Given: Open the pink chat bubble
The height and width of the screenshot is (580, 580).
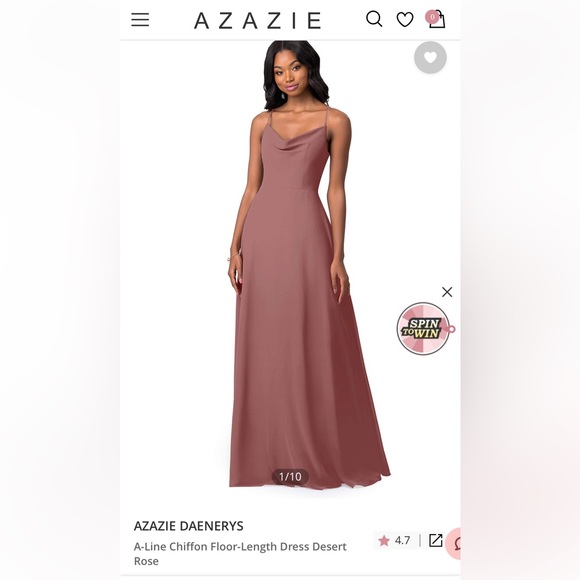Looking at the screenshot, I should (x=453, y=543).
